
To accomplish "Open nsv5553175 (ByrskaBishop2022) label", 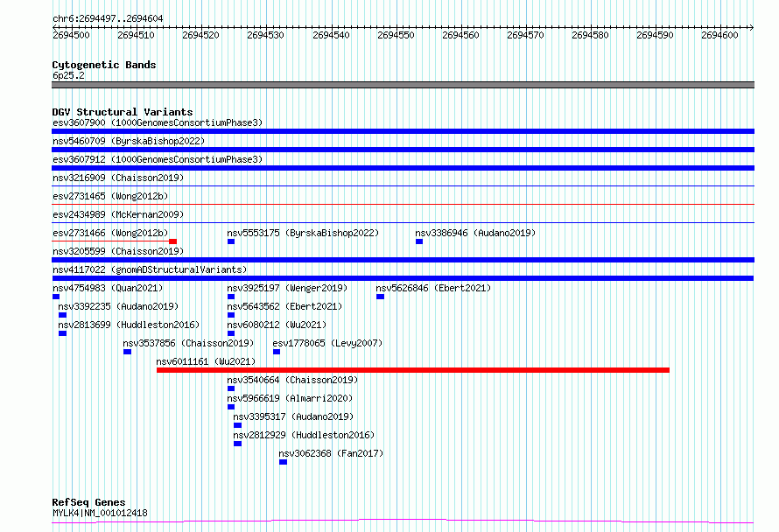I will (303, 233).
